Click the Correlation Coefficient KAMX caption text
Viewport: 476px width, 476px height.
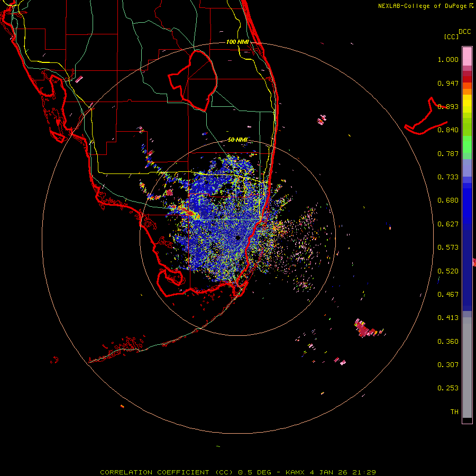pyautogui.click(x=237, y=472)
